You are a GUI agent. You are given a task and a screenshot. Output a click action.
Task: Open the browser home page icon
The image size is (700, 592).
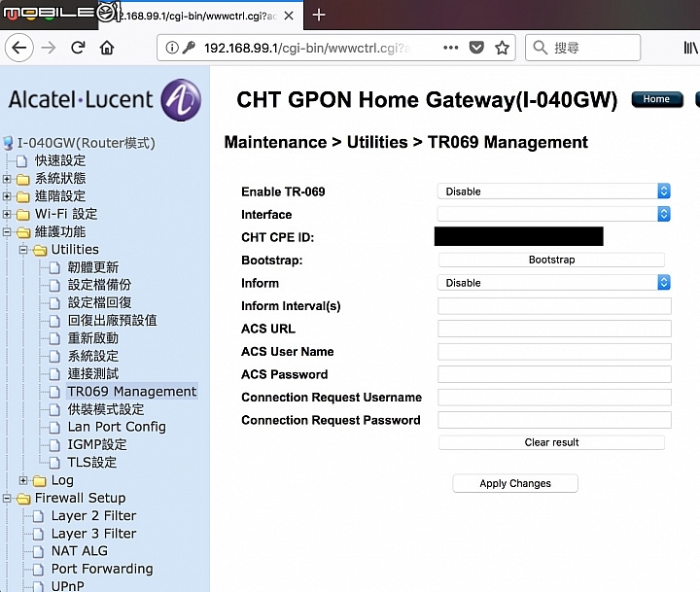tap(107, 48)
